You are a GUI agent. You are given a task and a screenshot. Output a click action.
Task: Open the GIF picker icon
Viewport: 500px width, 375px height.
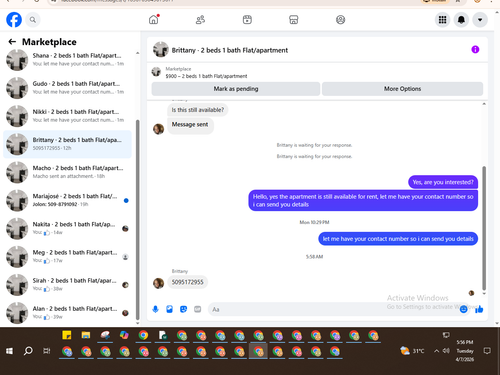pyautogui.click(x=198, y=309)
